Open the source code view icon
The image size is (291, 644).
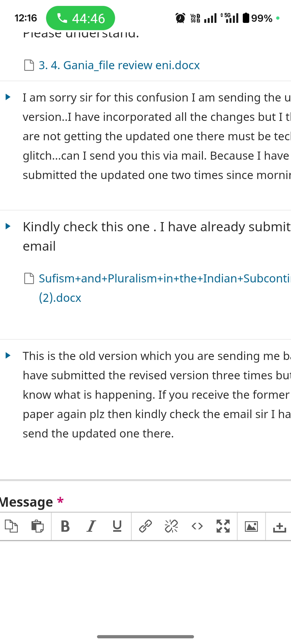[x=197, y=526]
